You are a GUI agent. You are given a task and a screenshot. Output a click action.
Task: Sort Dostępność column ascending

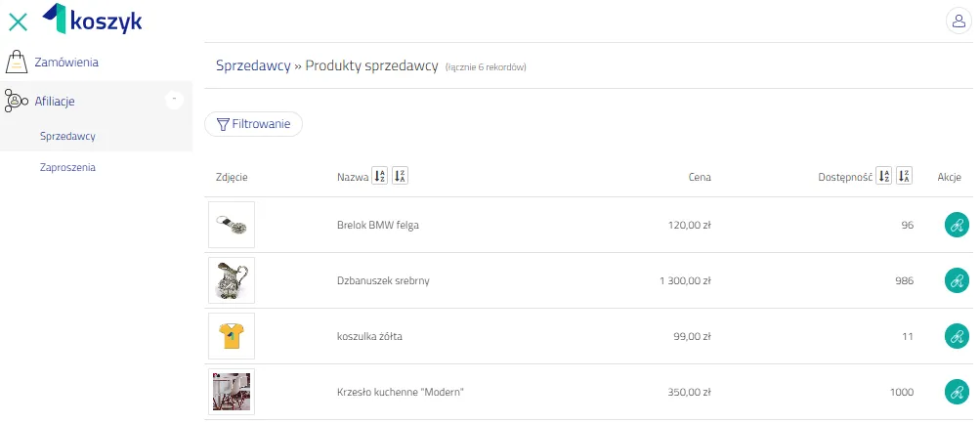click(883, 177)
